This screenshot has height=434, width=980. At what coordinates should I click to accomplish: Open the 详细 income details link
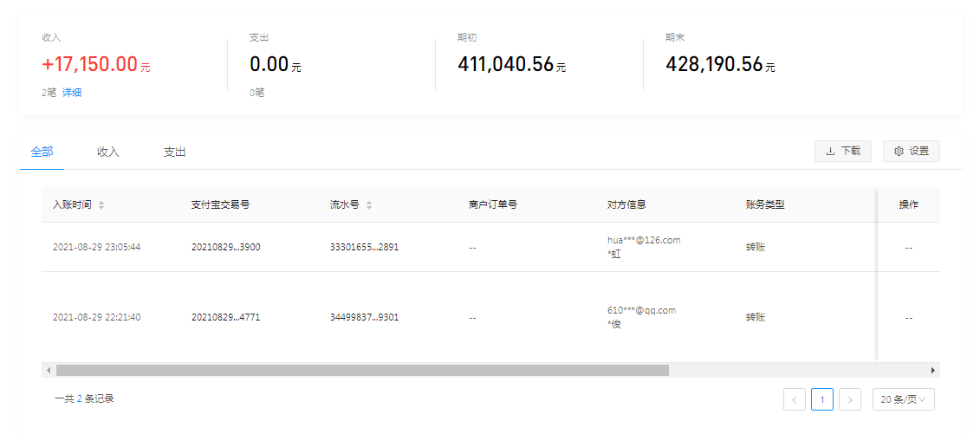point(72,93)
